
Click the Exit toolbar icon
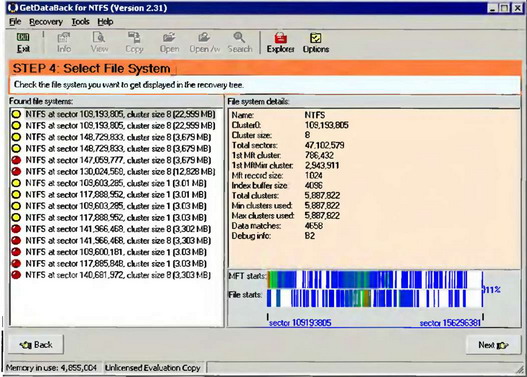tap(23, 43)
